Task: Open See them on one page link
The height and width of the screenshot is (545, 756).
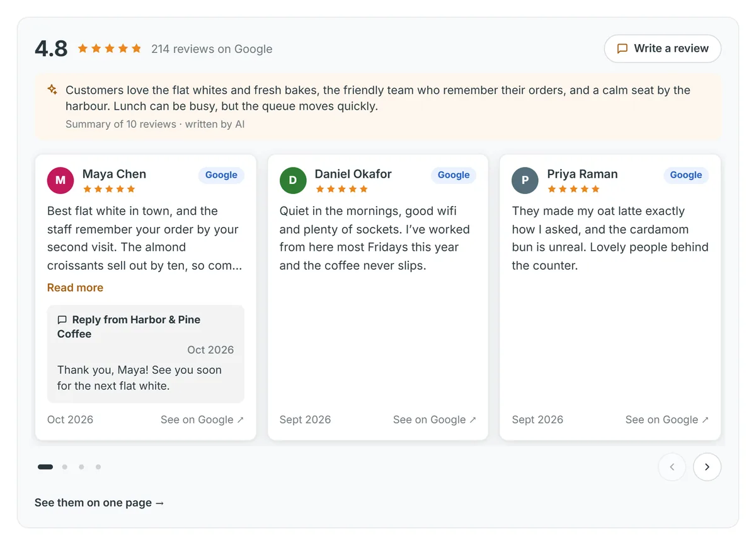Action: [100, 503]
